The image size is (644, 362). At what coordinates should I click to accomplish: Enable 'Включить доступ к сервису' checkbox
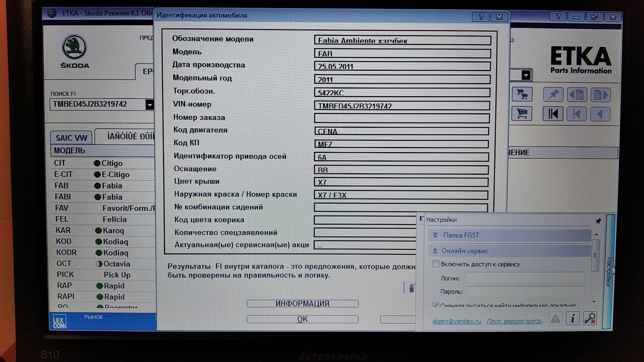tap(436, 264)
